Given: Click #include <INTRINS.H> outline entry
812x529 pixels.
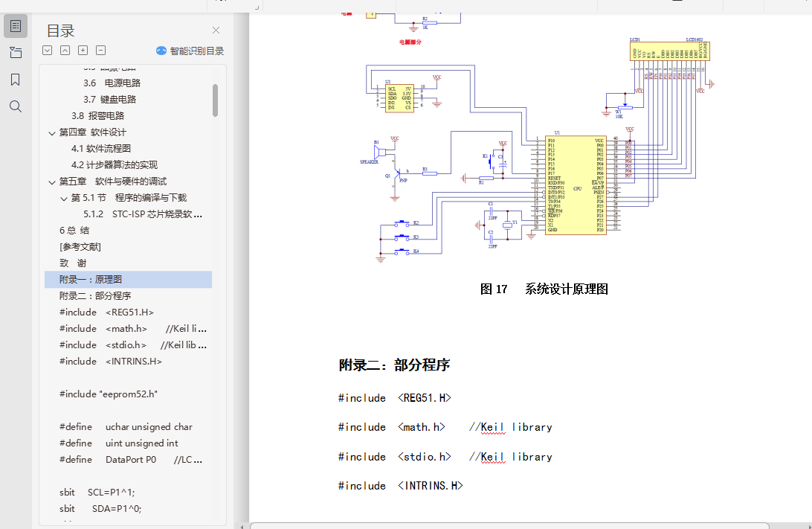Looking at the screenshot, I should click(111, 362).
